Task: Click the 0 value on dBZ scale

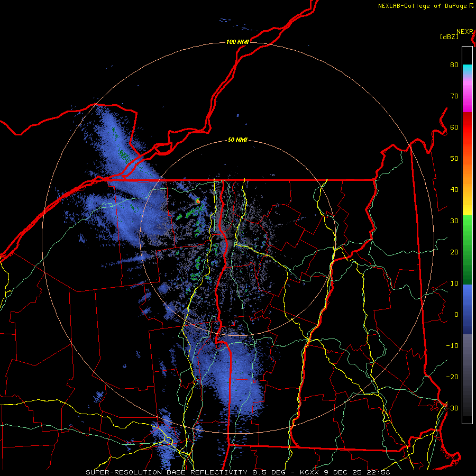Action: 456,315
